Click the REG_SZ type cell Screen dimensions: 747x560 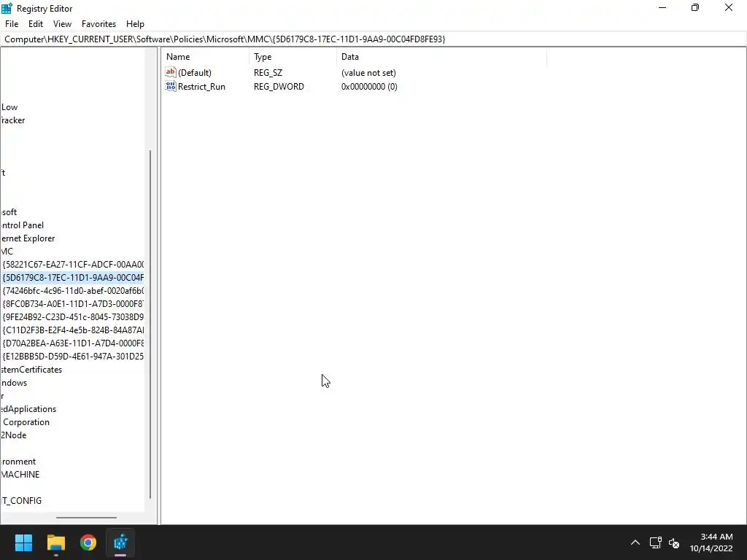tap(268, 73)
